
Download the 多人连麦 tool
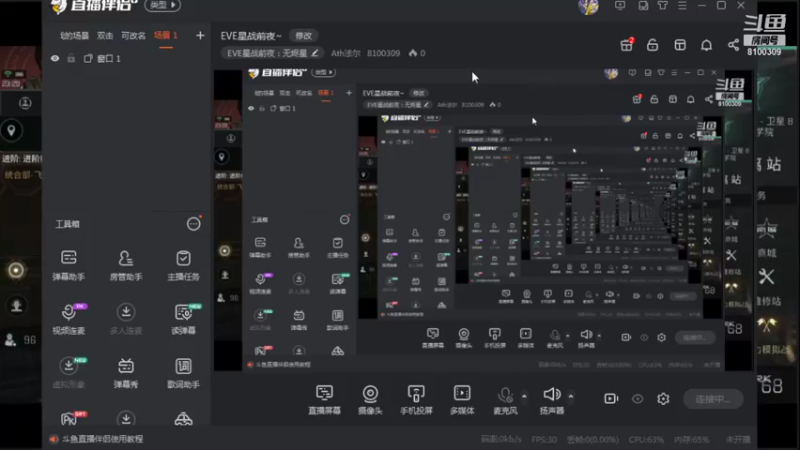click(126, 319)
